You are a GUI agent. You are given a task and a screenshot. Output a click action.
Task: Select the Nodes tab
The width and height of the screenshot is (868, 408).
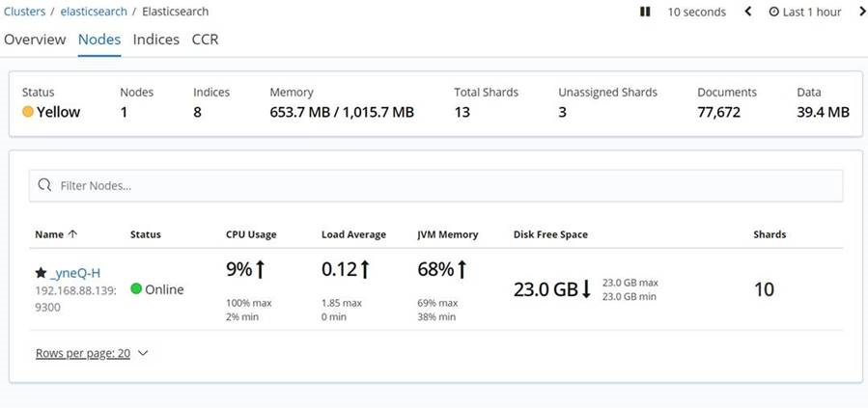pos(99,40)
